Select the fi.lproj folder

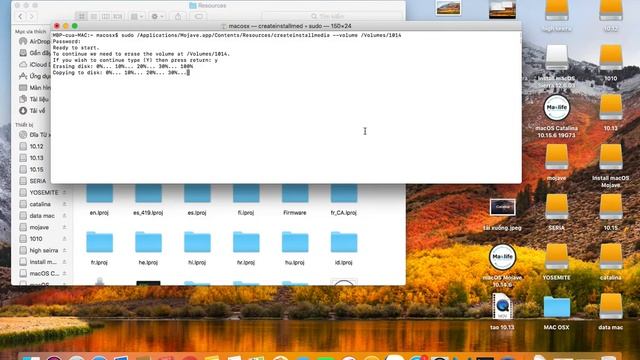246,200
